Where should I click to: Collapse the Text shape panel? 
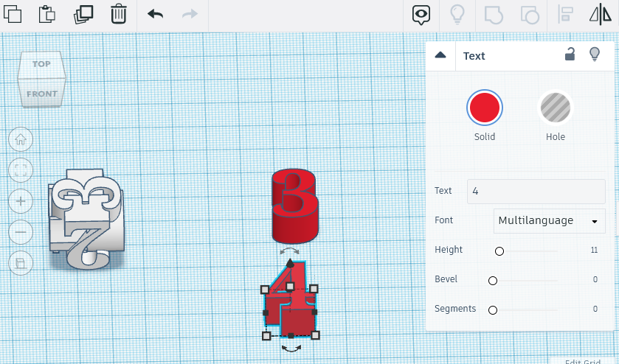(440, 55)
